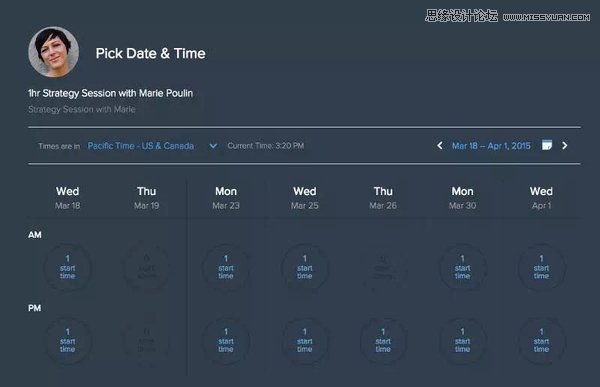Screen dimensions: 600x387
Task: Click the Wed Apr 1 column header
Action: click(541, 198)
